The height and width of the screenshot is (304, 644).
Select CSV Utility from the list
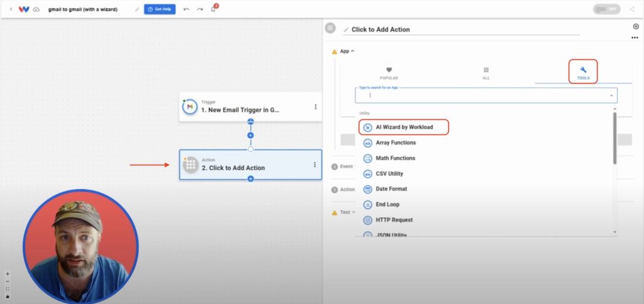coord(389,173)
